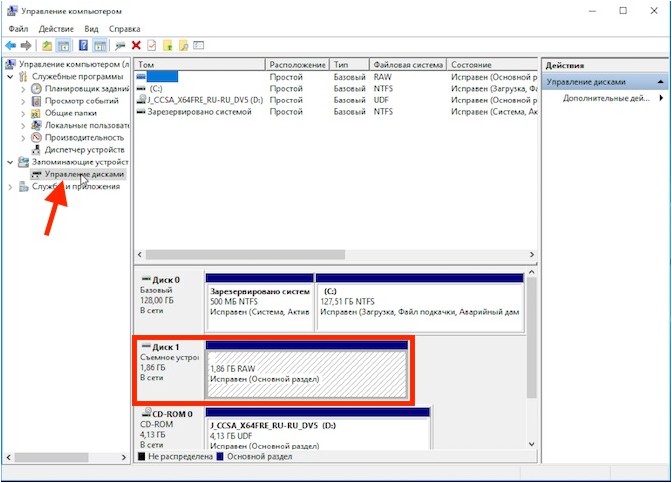This screenshot has width=672, height=483.
Task: Click the last toolbar list-view icon
Action: (198, 45)
